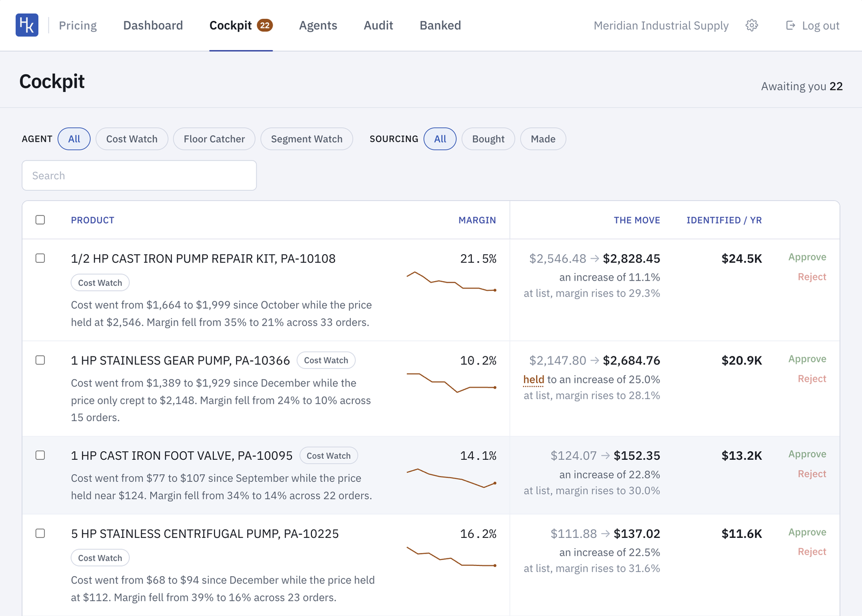Viewport: 862px width, 616px height.
Task: Focus the Search input field
Action: pyautogui.click(x=139, y=176)
